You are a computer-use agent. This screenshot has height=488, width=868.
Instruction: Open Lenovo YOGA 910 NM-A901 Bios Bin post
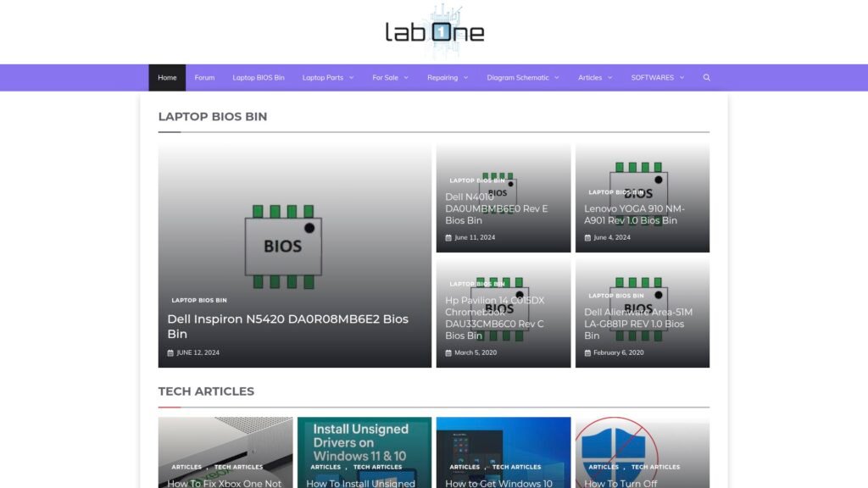[634, 214]
